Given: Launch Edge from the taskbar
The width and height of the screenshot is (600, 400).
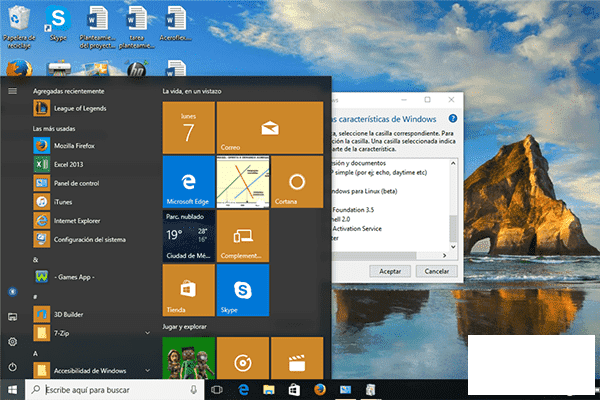Looking at the screenshot, I should coord(243,390).
